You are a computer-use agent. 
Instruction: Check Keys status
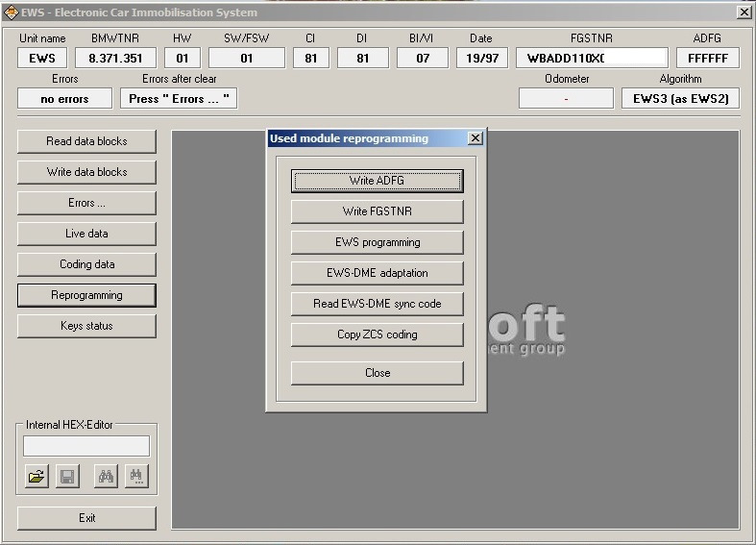coord(86,326)
